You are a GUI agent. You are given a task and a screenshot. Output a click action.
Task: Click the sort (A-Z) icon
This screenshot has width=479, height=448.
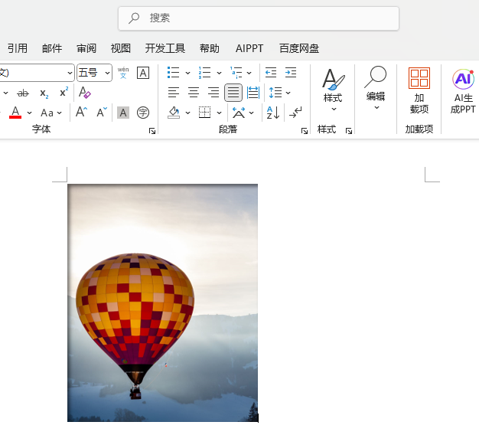click(x=272, y=113)
